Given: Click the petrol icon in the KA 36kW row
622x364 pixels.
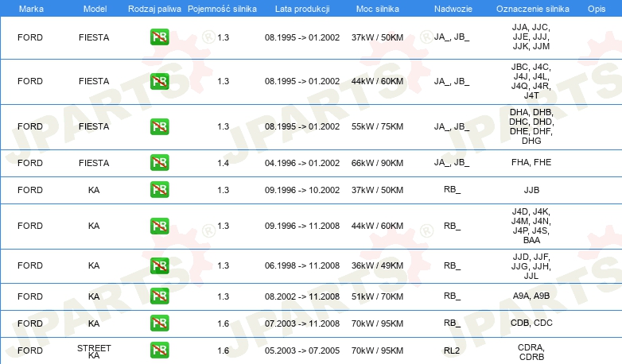Looking at the screenshot, I should click(x=159, y=265).
